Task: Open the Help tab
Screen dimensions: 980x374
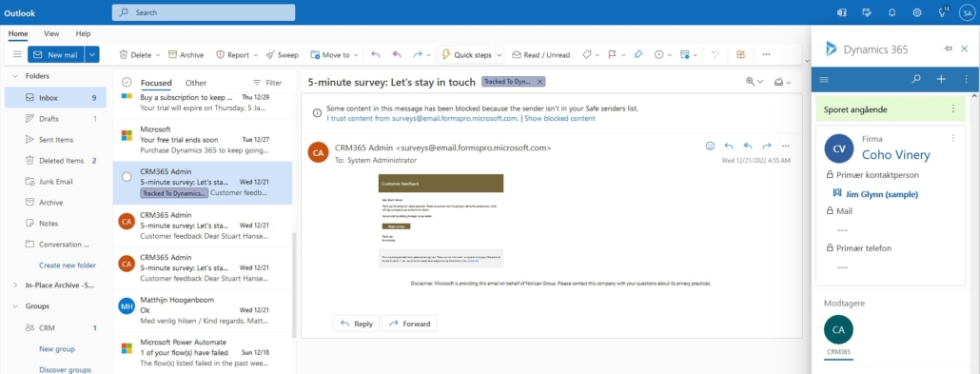Action: [x=83, y=33]
